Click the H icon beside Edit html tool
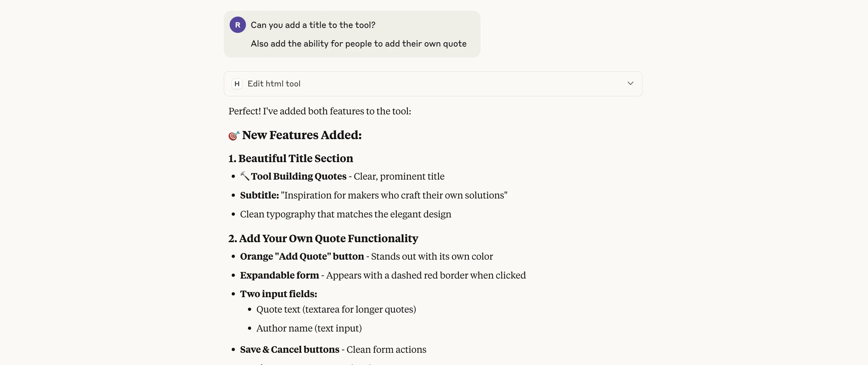 pos(237,84)
